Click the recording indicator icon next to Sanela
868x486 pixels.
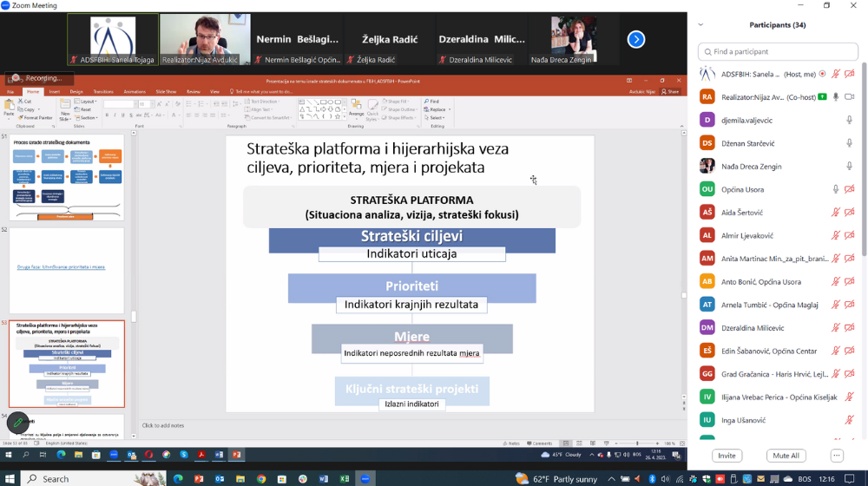(823, 74)
